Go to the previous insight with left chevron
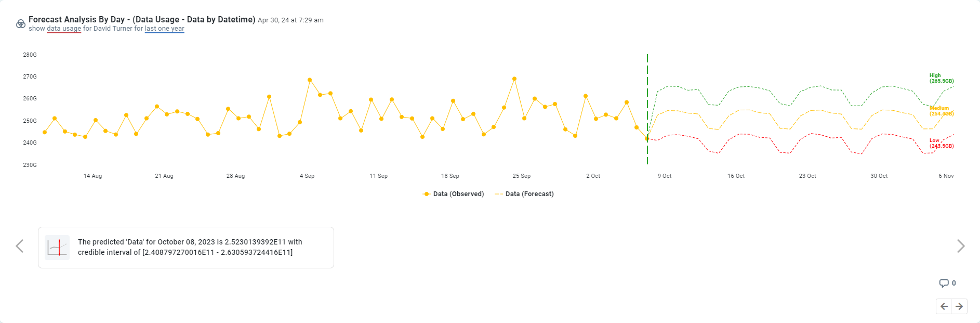 click(x=20, y=246)
